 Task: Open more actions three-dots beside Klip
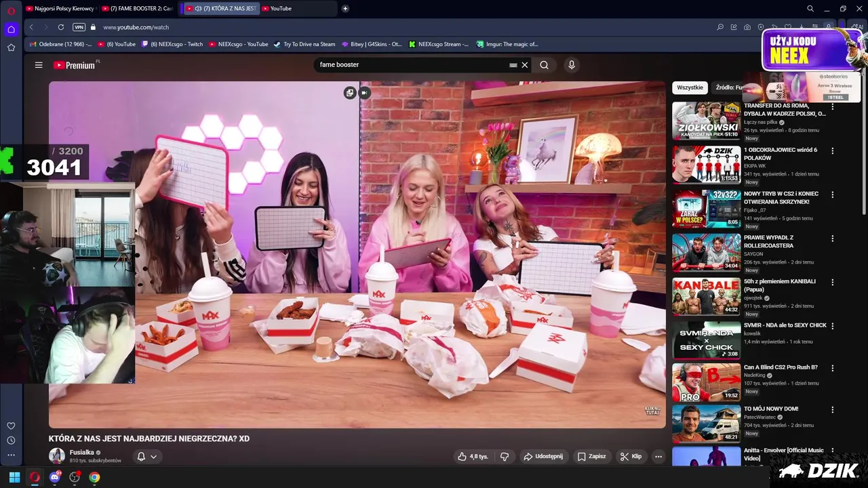(658, 456)
